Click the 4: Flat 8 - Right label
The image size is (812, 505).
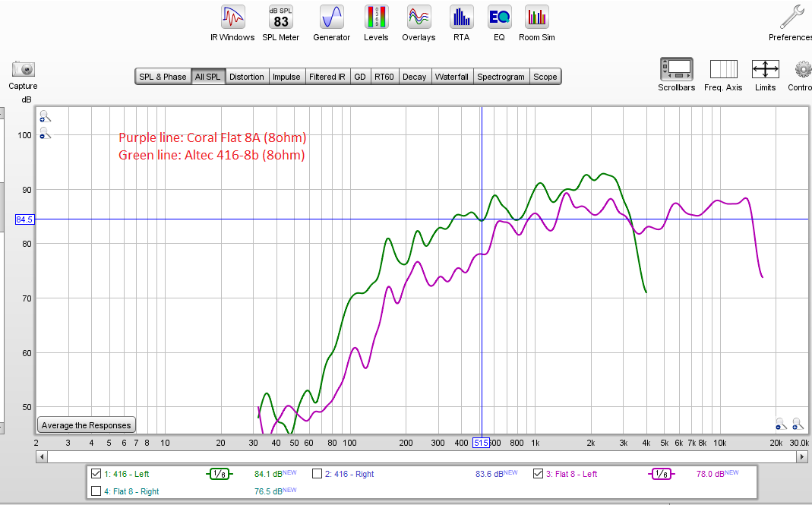point(131,491)
